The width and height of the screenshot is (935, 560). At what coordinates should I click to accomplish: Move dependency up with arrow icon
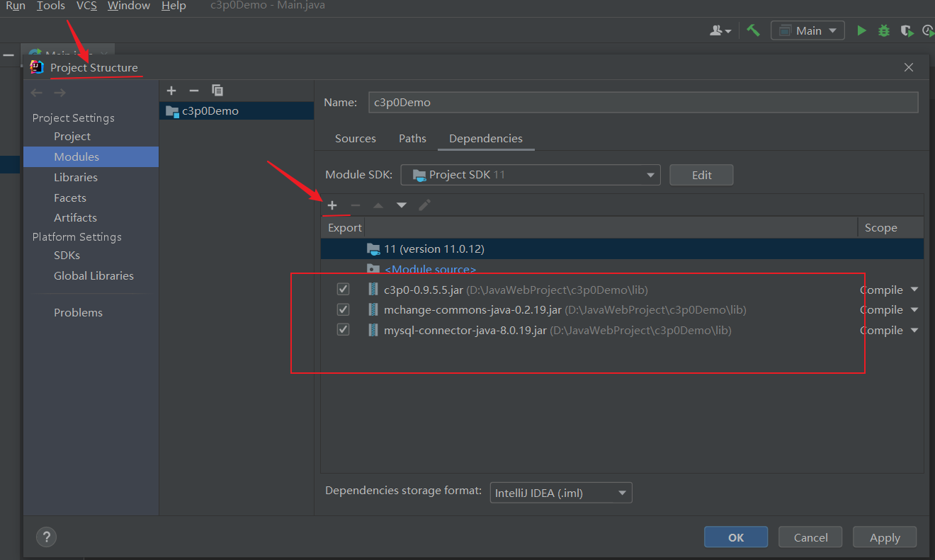point(378,205)
